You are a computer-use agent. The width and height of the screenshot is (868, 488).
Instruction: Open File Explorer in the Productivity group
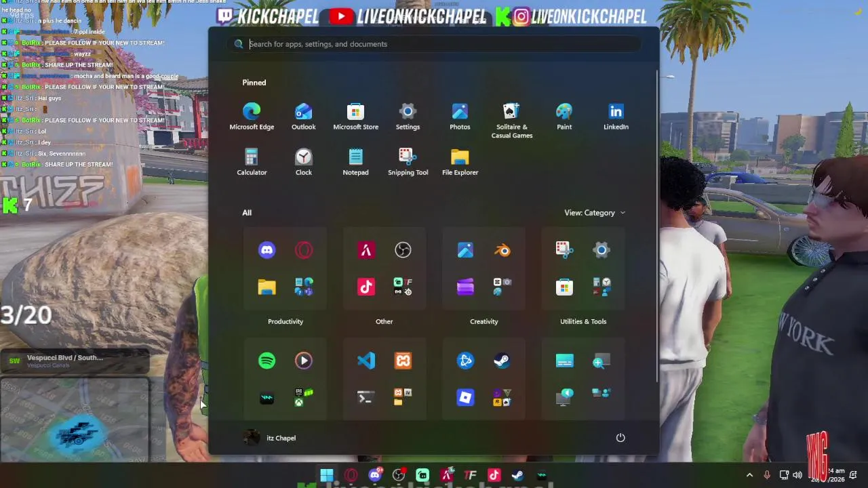click(267, 287)
